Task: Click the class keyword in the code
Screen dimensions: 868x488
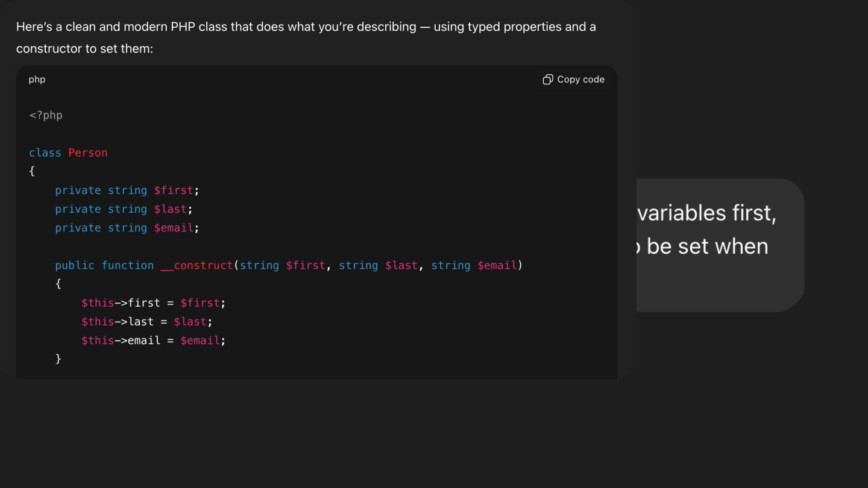Action: (45, 152)
